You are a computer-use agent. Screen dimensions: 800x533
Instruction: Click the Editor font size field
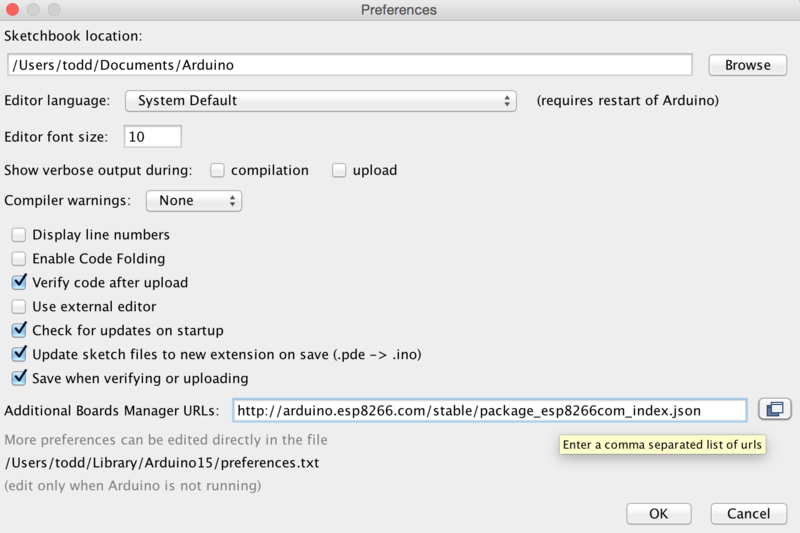point(153,137)
